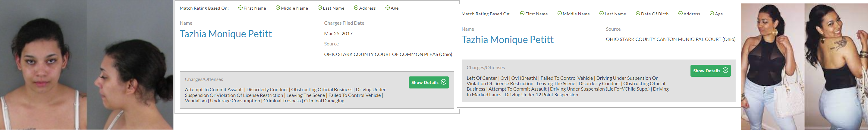Click Address checkmark in Common Pleas record
868x130 pixels.
[x=356, y=8]
